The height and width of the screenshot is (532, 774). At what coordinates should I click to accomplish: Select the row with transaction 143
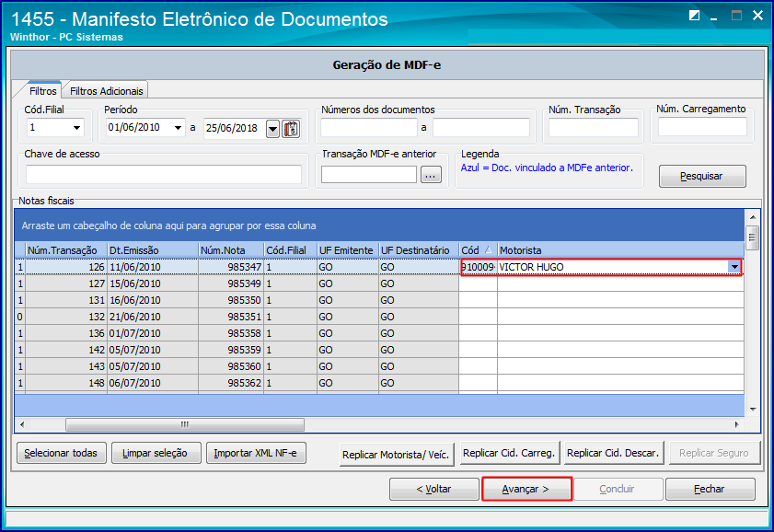379,366
